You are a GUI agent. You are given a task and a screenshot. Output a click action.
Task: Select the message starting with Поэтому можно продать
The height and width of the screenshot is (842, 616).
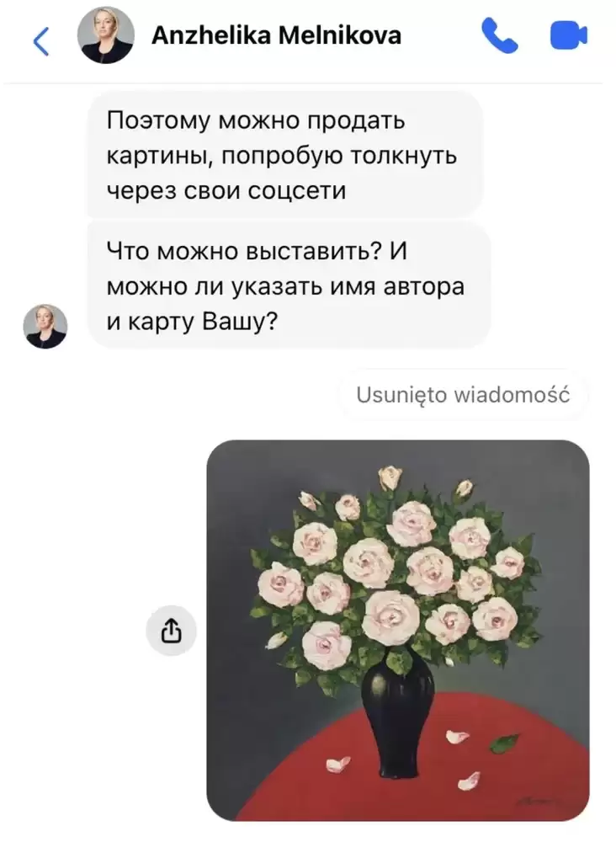pyautogui.click(x=285, y=155)
